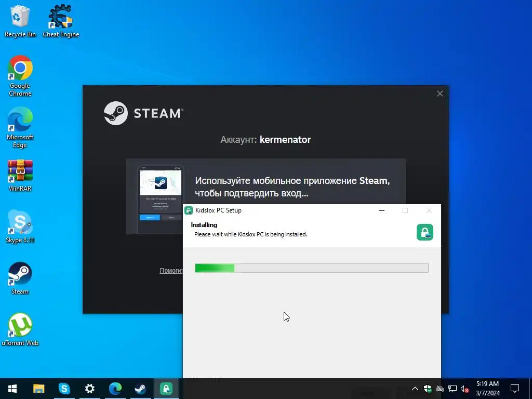This screenshot has width=532, height=399.
Task: Select the uTorrent Web desktop shortcut
Action: click(x=20, y=329)
